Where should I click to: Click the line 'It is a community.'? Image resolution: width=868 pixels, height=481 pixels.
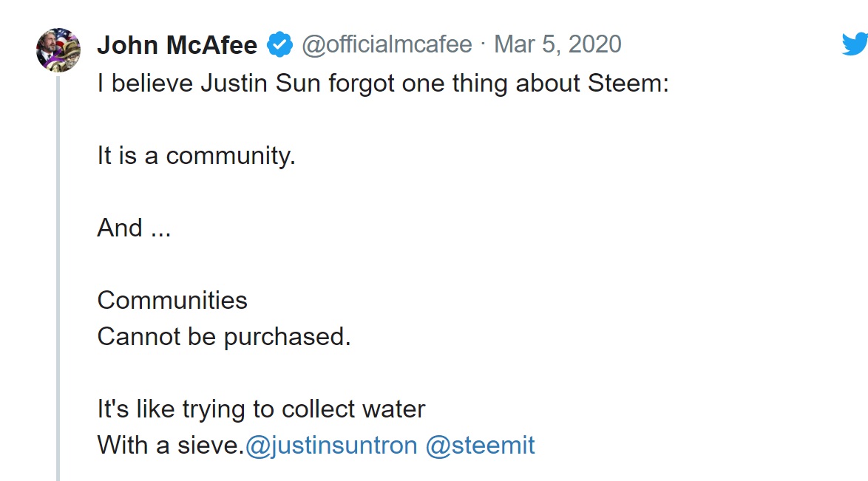tap(196, 156)
